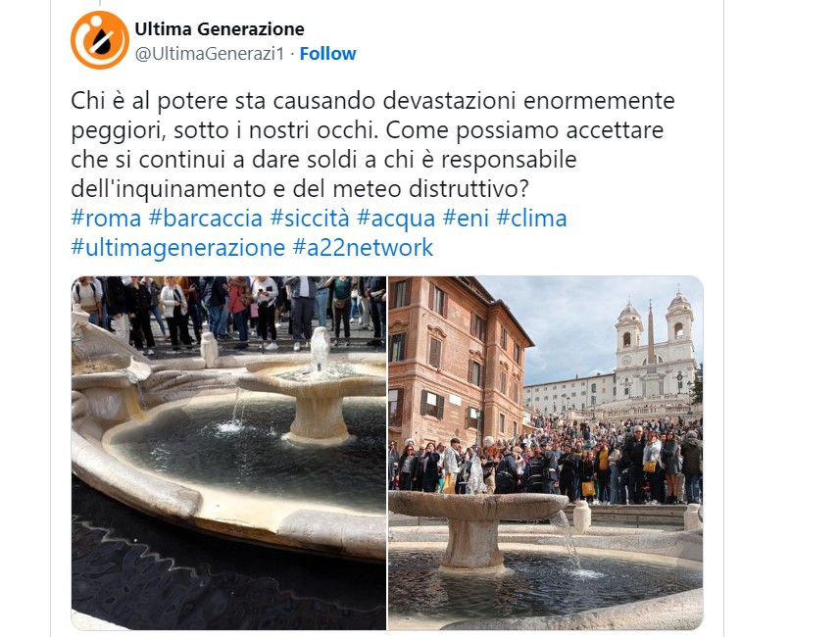Click the tweet line mentioning meteo distruttivo
Viewport: 840px width, 637px height.
(300, 188)
